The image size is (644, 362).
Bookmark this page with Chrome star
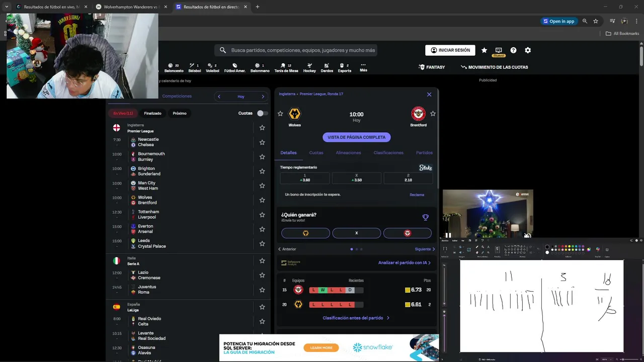tap(596, 21)
